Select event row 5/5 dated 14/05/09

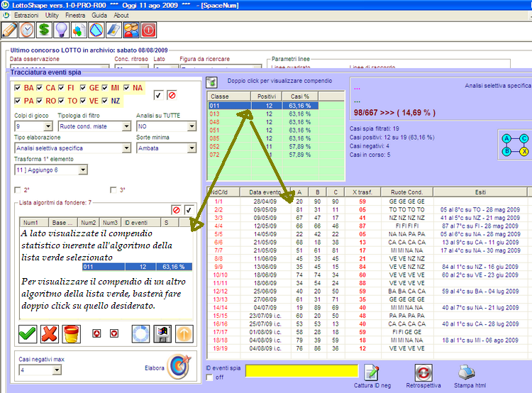pos(367,234)
